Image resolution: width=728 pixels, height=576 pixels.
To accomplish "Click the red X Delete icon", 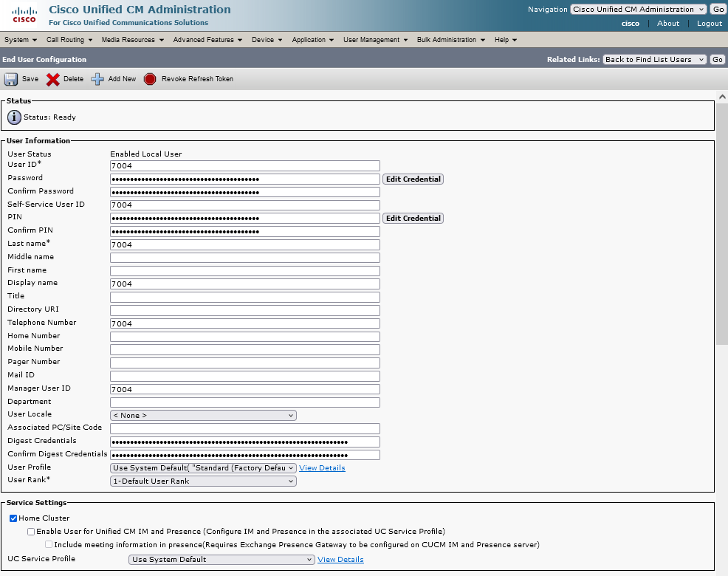I will [53, 79].
